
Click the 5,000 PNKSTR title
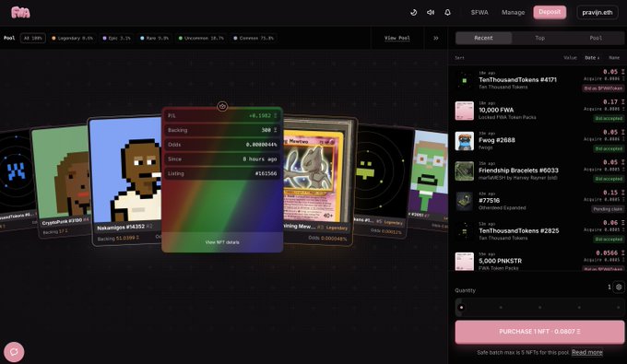[500, 261]
